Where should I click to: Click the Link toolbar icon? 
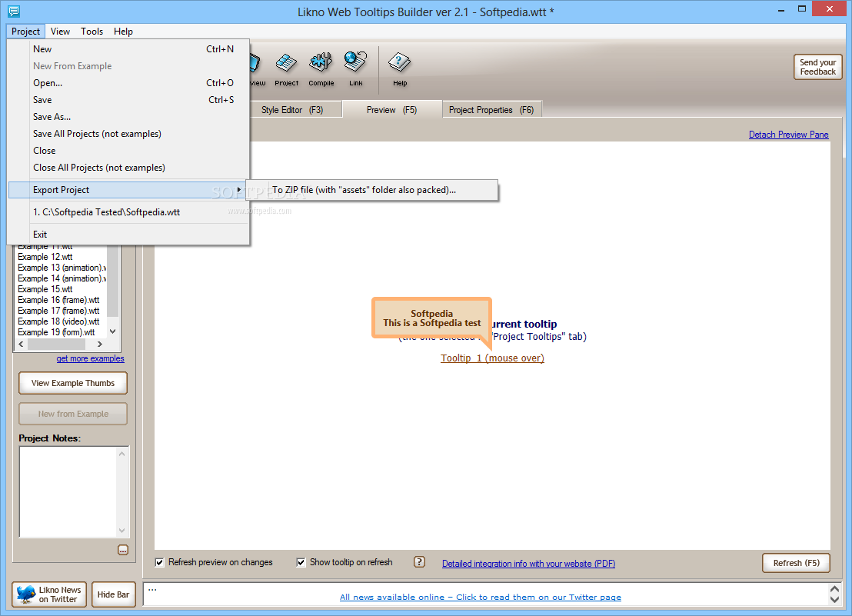[356, 69]
